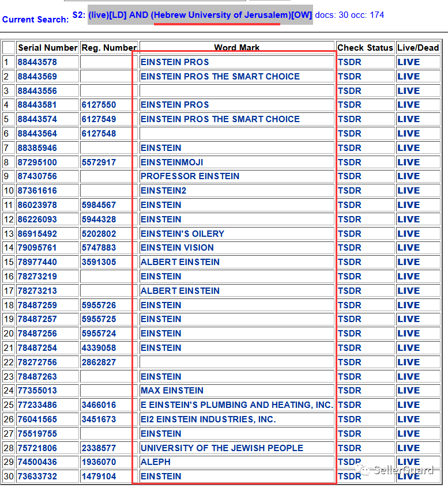448x488 pixels.
Task: Click the Reg. Number column header
Action: click(109, 48)
